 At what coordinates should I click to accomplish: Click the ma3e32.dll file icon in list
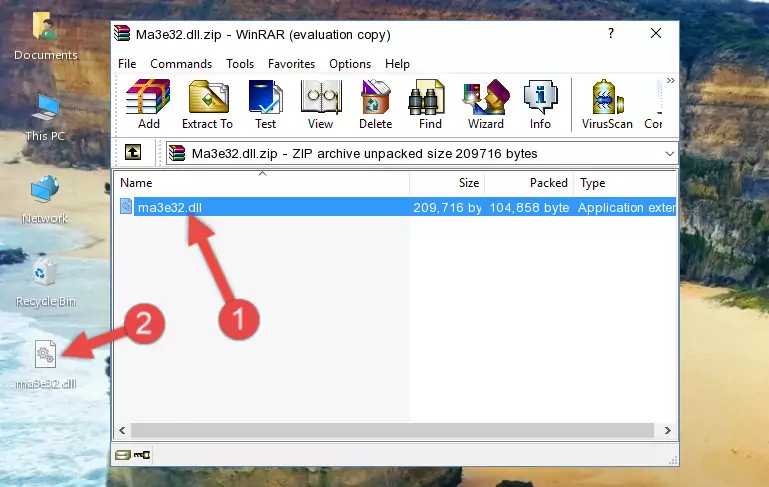(x=126, y=206)
